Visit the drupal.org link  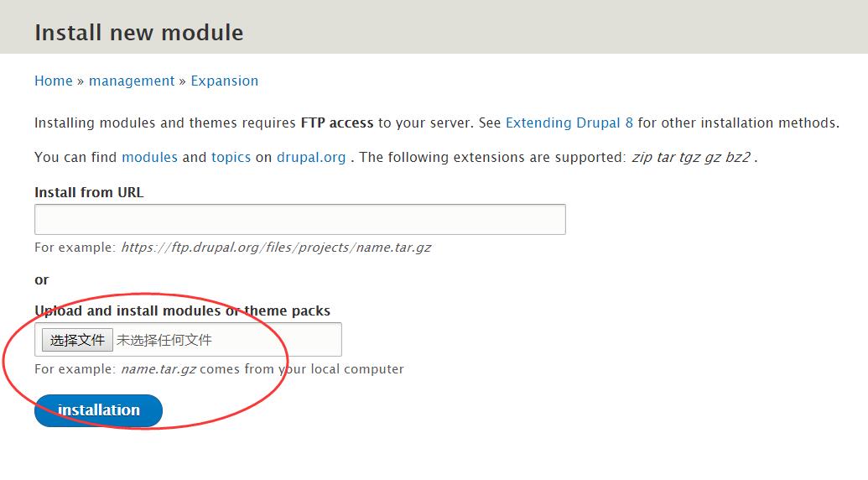coord(311,157)
